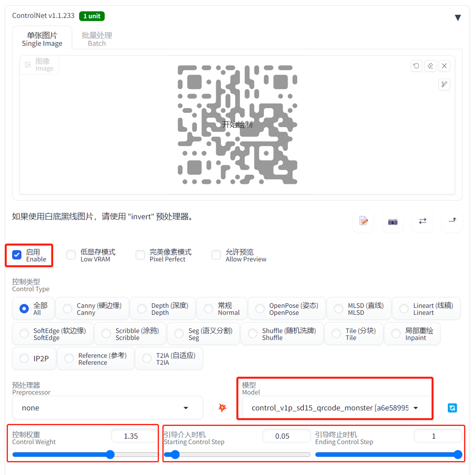The width and height of the screenshot is (476, 475).
Task: Select the Normal control type
Action: (222, 309)
